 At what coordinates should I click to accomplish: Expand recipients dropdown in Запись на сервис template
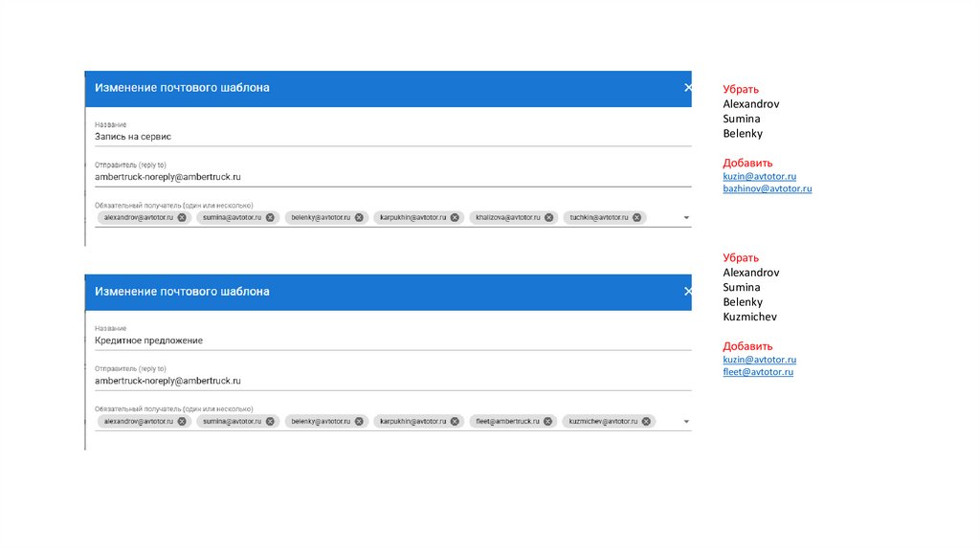(x=686, y=218)
